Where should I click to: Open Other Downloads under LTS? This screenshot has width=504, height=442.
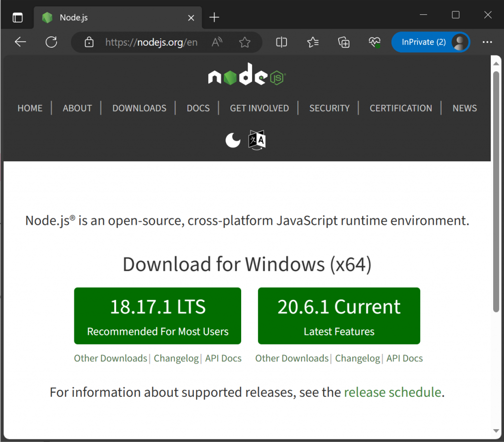pyautogui.click(x=111, y=358)
